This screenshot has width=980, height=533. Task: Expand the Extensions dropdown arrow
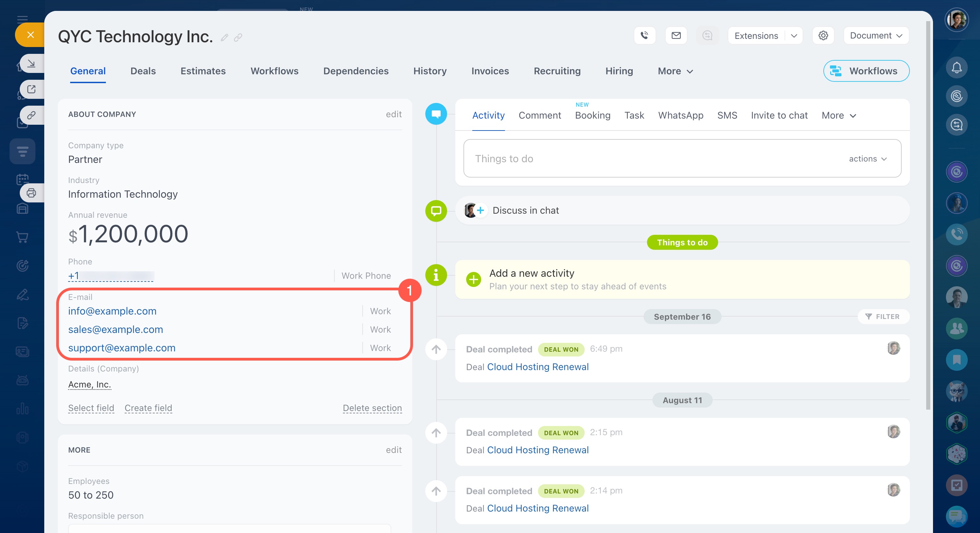[x=794, y=35]
